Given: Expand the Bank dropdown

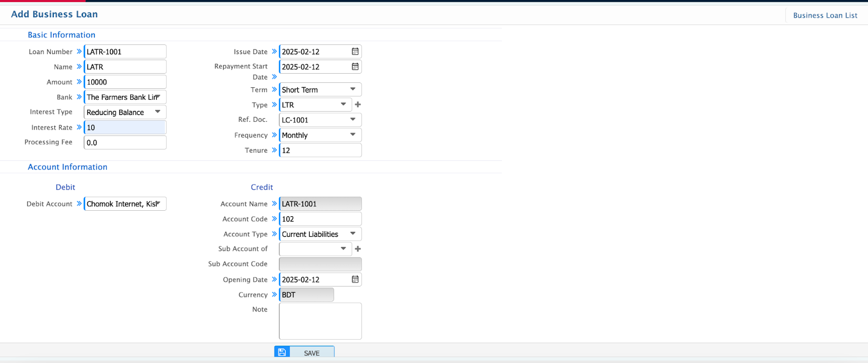Looking at the screenshot, I should tap(125, 97).
